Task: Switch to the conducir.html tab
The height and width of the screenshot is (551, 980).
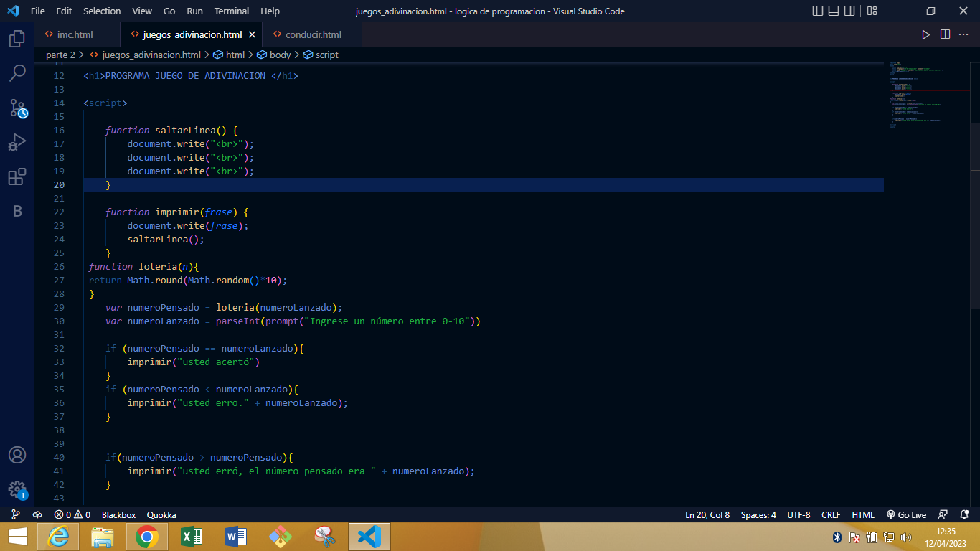Action: [x=313, y=34]
